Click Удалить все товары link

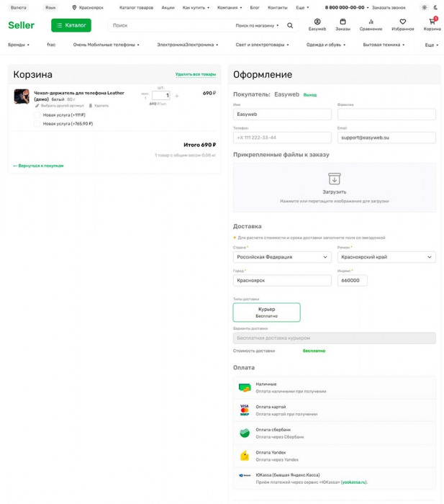tap(195, 74)
